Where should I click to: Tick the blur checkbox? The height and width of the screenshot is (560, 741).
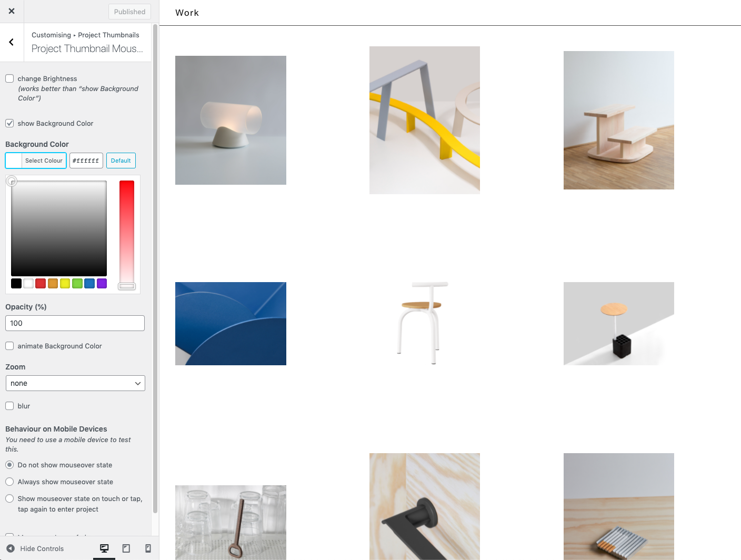9,406
